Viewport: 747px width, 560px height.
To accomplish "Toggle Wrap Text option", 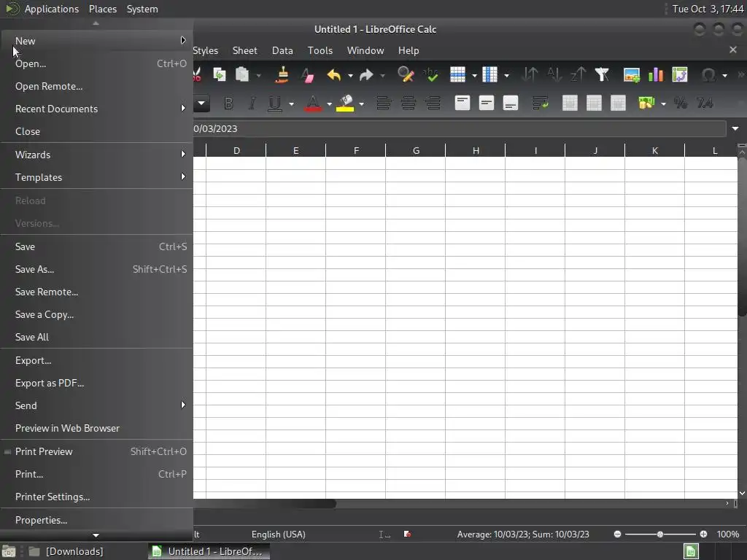I will [x=541, y=104].
